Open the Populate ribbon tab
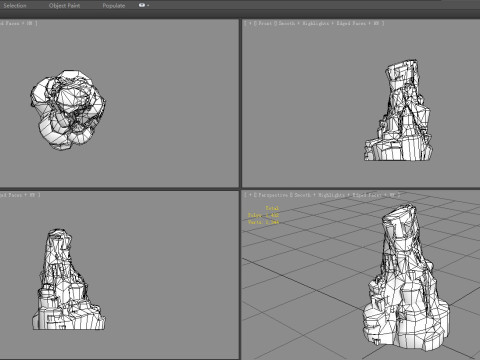This screenshot has width=480, height=360. [114, 5]
